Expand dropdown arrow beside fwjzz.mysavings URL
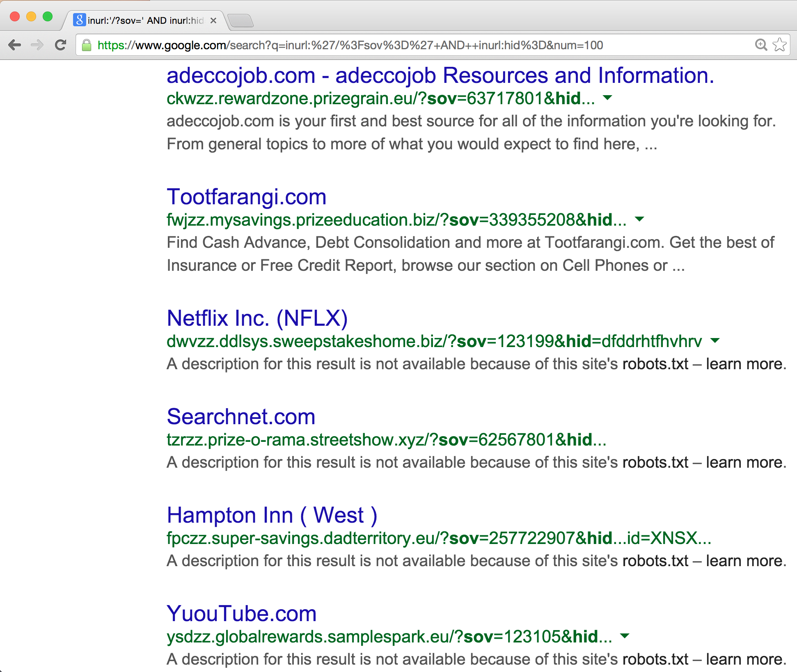The height and width of the screenshot is (672, 797). pyautogui.click(x=639, y=219)
